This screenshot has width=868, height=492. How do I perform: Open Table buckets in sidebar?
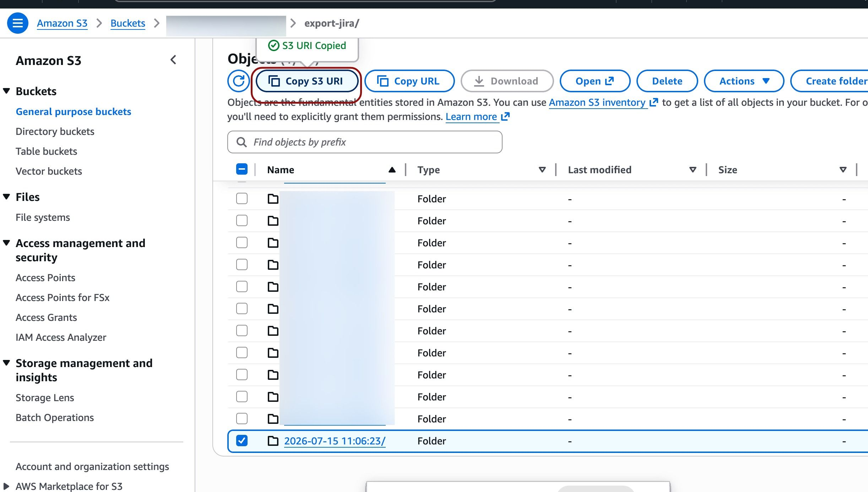click(47, 151)
